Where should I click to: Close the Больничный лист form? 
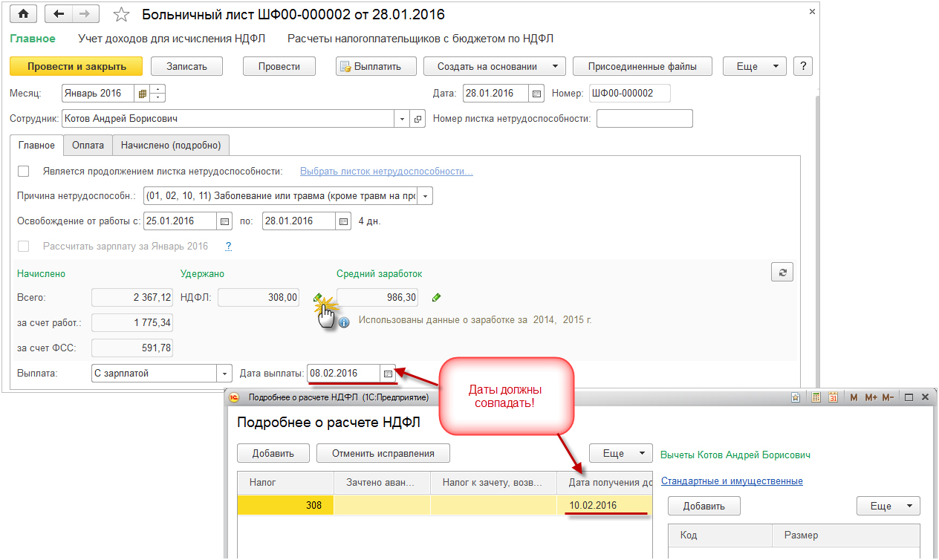coord(812,13)
